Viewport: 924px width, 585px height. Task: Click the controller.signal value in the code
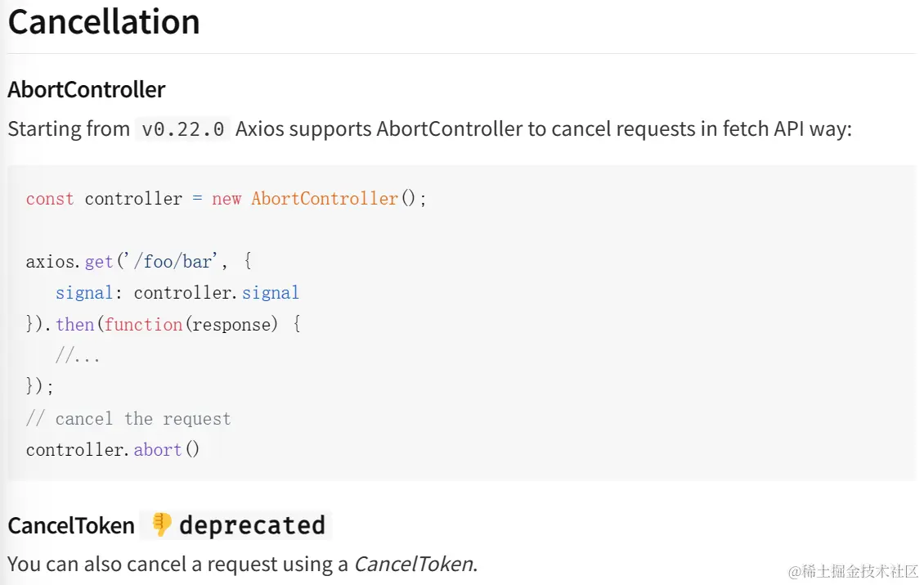point(217,293)
